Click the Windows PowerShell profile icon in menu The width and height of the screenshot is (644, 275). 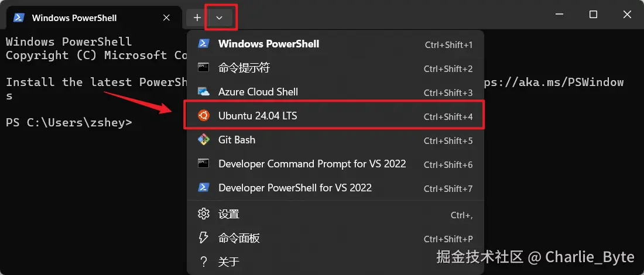(x=204, y=43)
